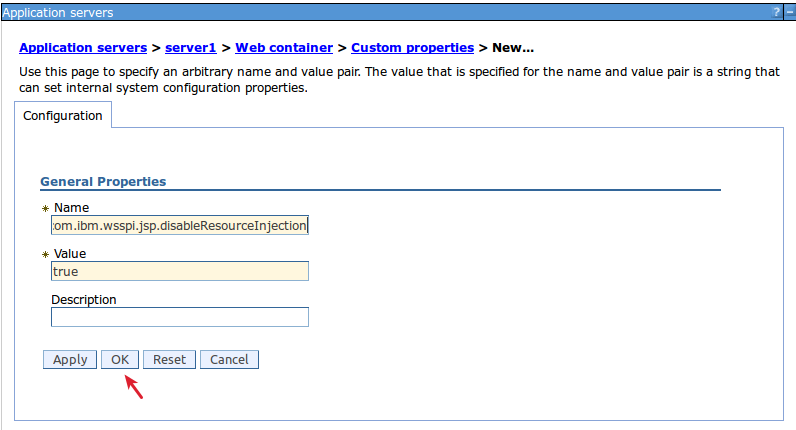
Task: Collapse the Application servers panel with the minus icon
Action: coord(788,13)
